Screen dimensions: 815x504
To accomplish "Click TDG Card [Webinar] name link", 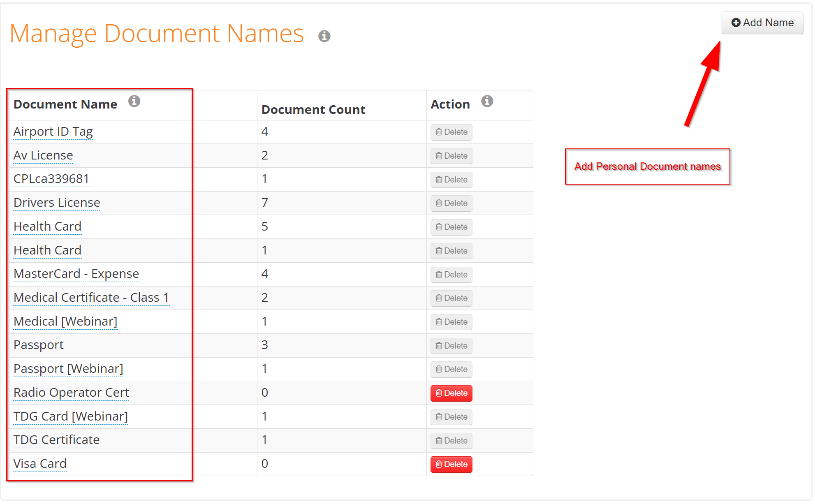I will coord(71,416).
